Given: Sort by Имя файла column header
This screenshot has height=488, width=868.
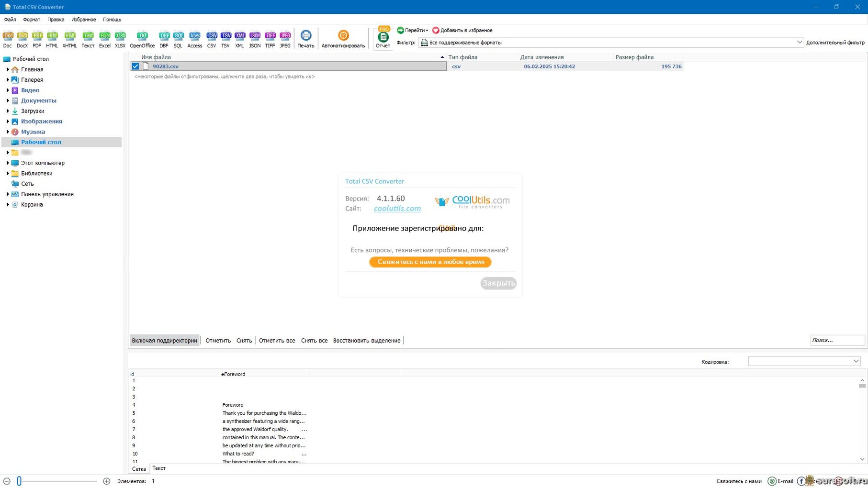Looking at the screenshot, I should [287, 57].
